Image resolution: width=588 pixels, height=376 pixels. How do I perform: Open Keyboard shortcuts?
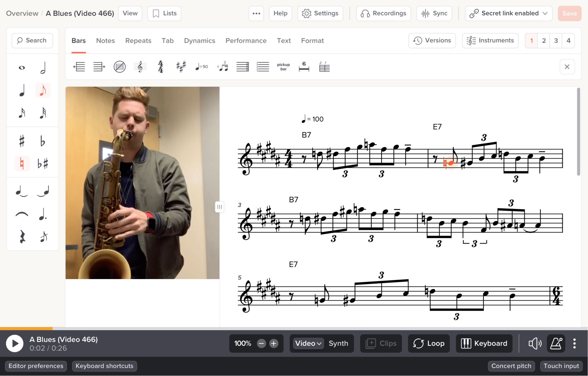coord(104,366)
